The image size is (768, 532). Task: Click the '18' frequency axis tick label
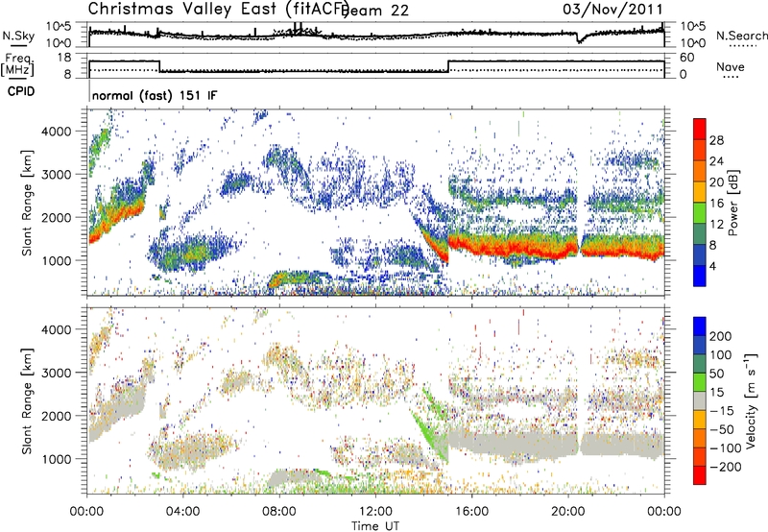pyautogui.click(x=64, y=58)
